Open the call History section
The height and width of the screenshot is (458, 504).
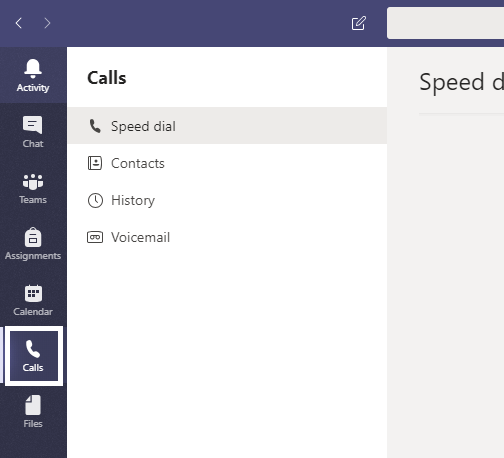[x=227, y=200]
